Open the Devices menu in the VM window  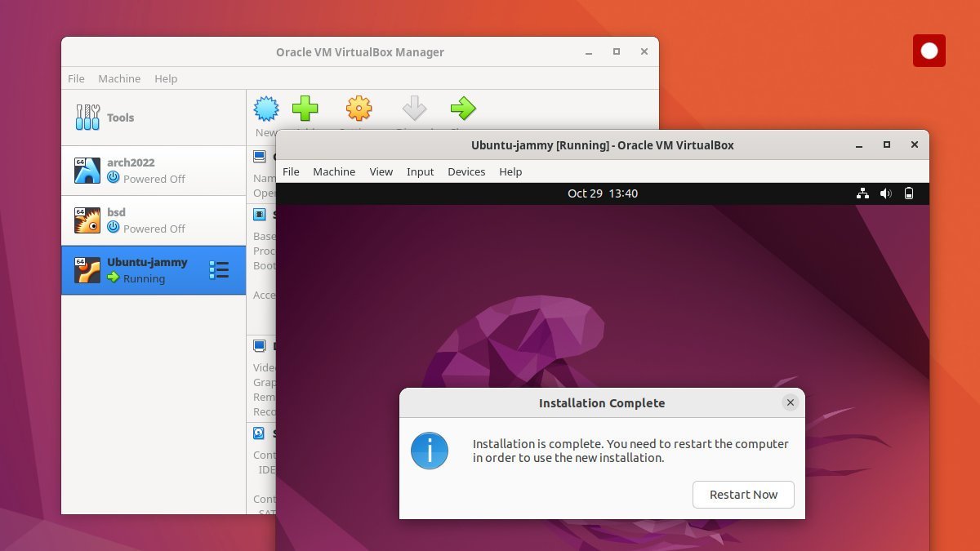coord(466,171)
